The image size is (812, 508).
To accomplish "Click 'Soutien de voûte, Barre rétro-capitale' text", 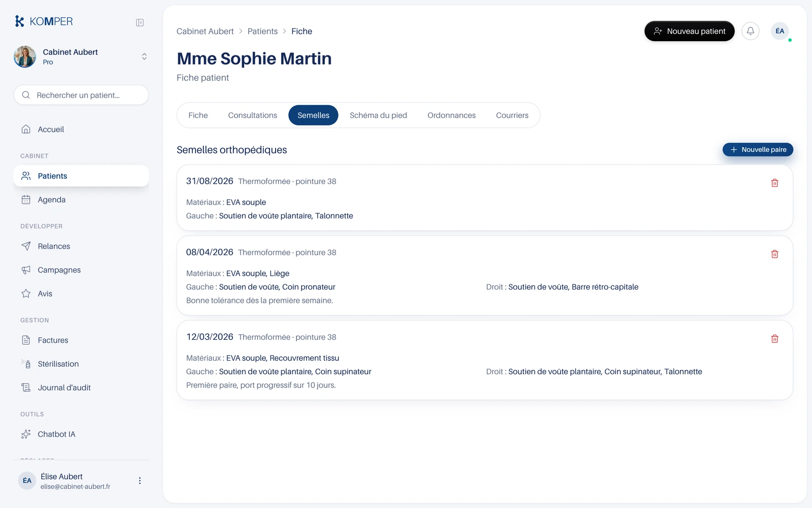I will click(x=573, y=287).
